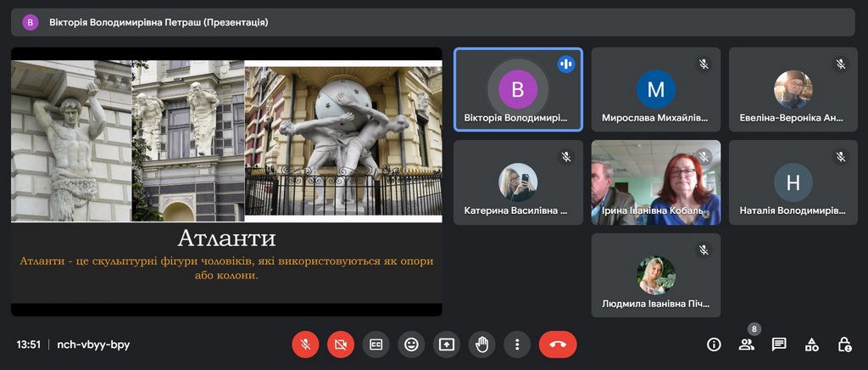Screen dimensions: 868x370
Task: Turn on the camera in the call controls
Action: [x=341, y=345]
